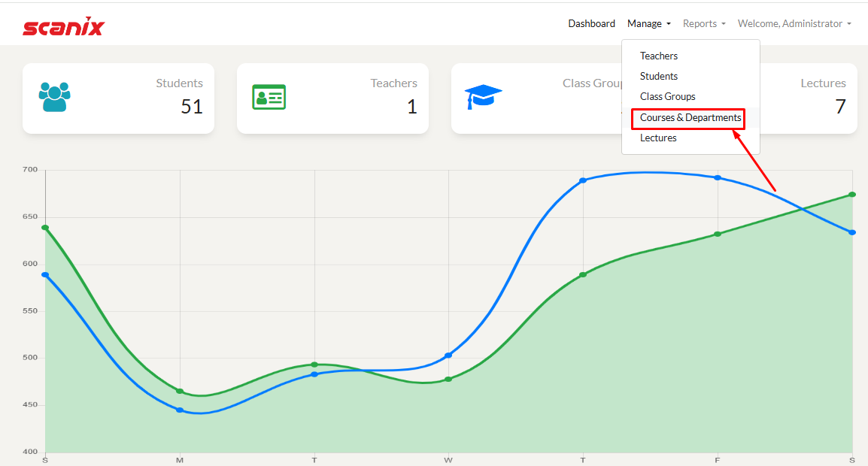Click the Lectures count value 7
Viewport: 868px width, 466px height.
(x=840, y=107)
